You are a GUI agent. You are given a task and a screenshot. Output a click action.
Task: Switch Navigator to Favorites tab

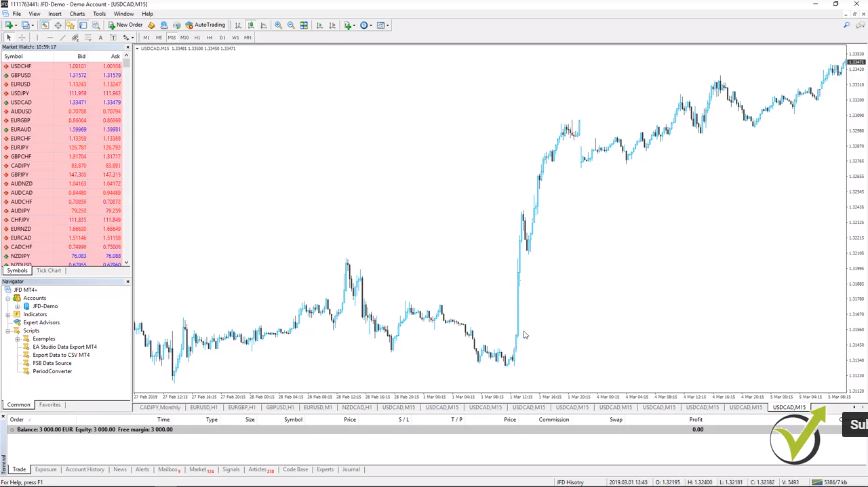(x=50, y=405)
